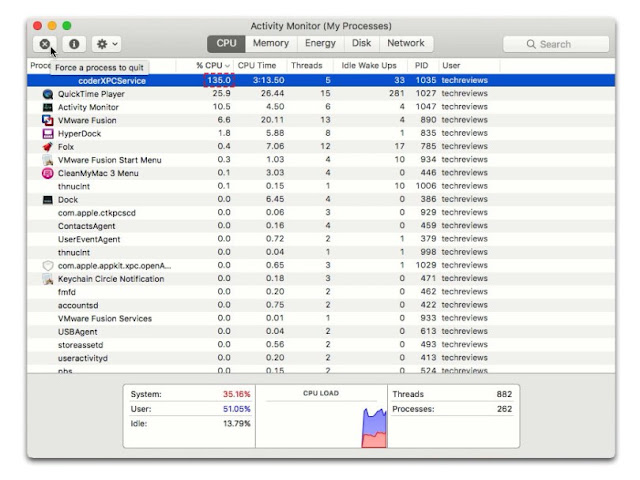Select the QuickTime Player process name
Image resolution: width=640 pixels, height=480 pixels.
coord(91,94)
